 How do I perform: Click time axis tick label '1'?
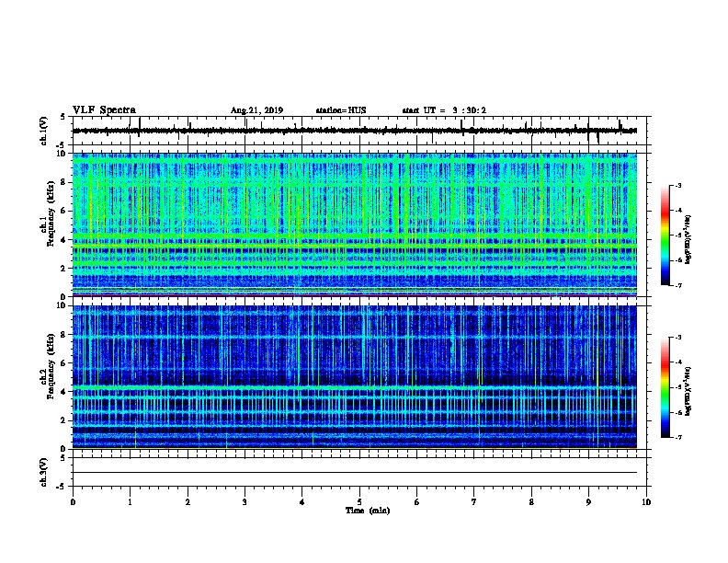(130, 502)
